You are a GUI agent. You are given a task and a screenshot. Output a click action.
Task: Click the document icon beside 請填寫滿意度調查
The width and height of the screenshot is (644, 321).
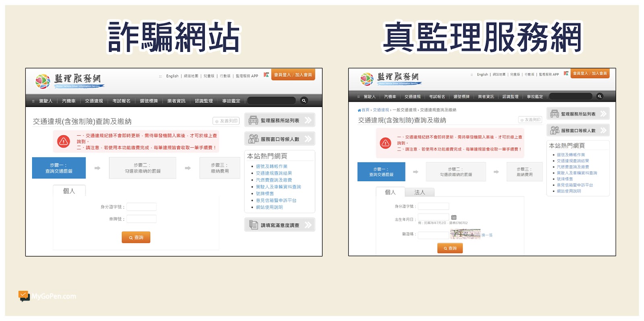(253, 225)
